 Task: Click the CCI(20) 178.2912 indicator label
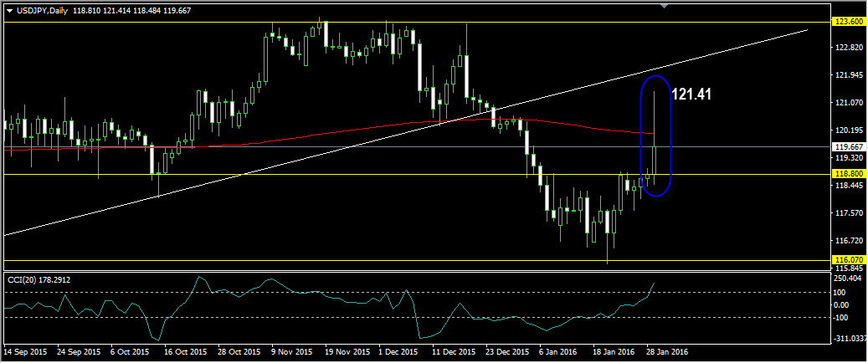point(39,279)
